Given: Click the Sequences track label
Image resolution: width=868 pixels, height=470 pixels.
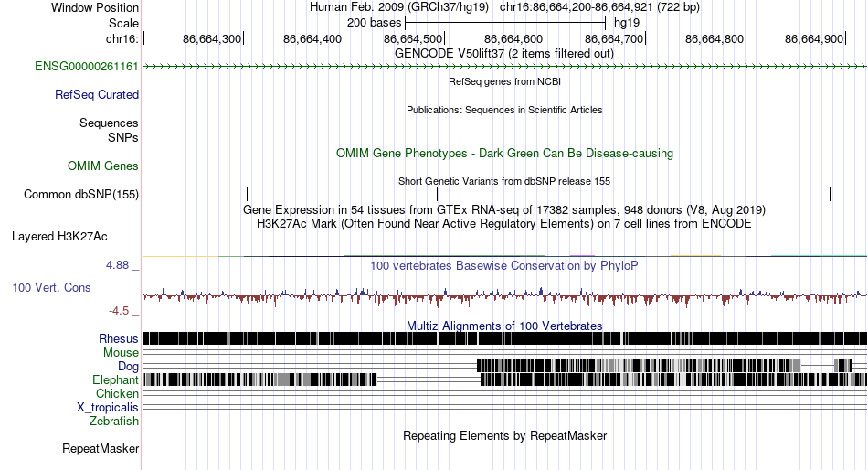Looking at the screenshot, I should pyautogui.click(x=109, y=123).
